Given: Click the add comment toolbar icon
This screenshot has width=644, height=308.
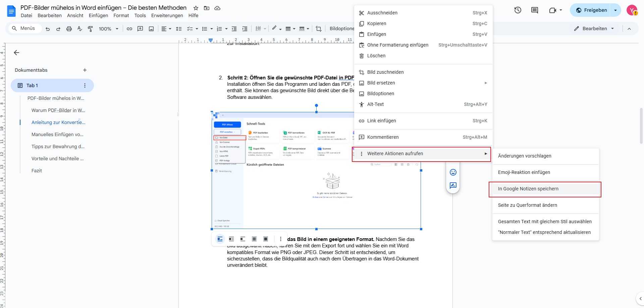Looking at the screenshot, I should pyautogui.click(x=140, y=29).
